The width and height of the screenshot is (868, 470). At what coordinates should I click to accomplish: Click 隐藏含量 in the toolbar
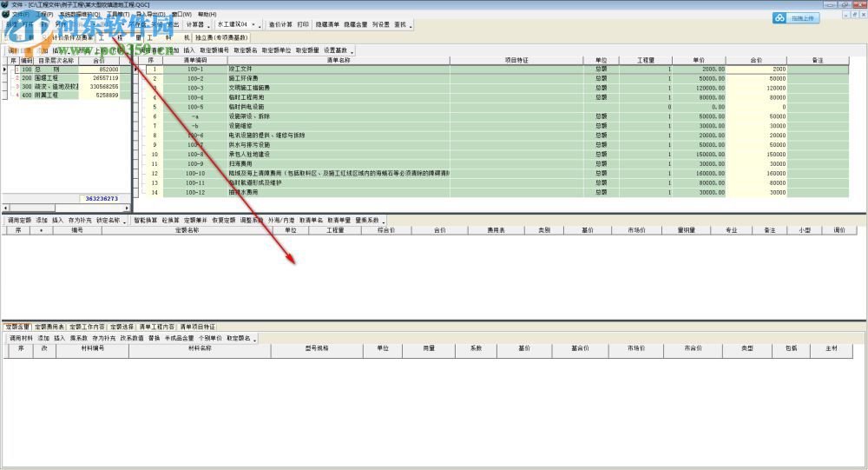pos(355,24)
